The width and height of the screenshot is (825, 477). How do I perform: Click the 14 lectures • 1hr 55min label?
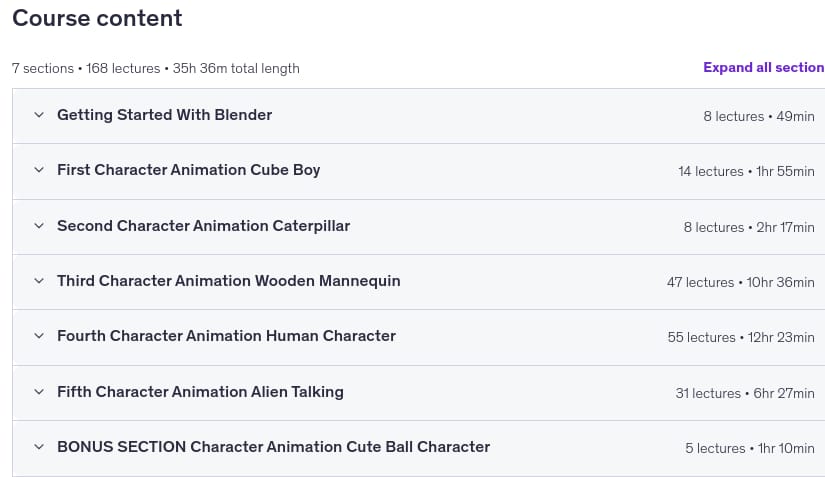746,171
